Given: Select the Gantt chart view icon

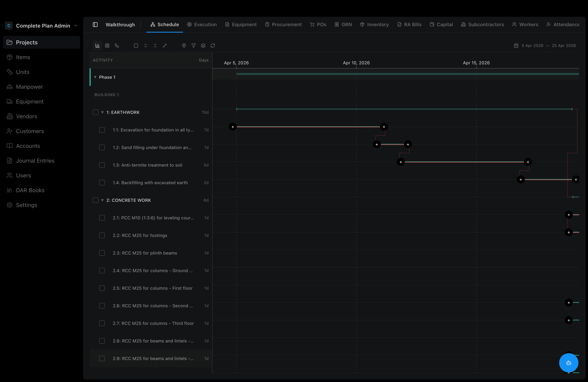Looking at the screenshot, I should 97,46.
